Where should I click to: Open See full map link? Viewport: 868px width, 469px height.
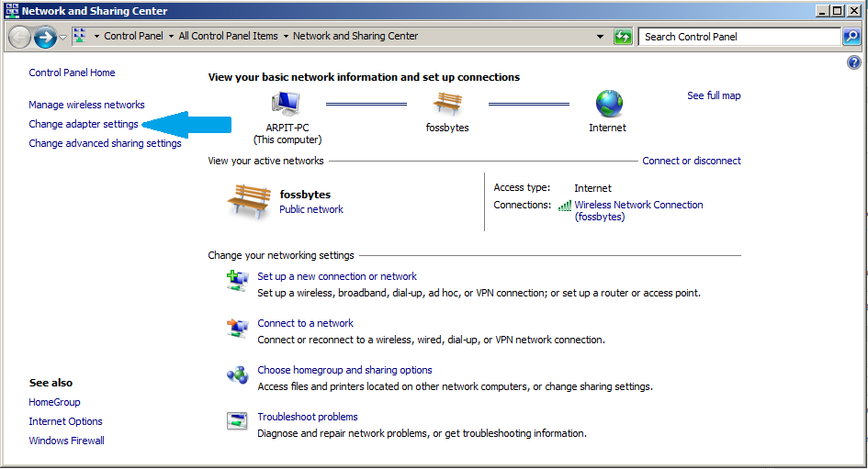pyautogui.click(x=714, y=95)
